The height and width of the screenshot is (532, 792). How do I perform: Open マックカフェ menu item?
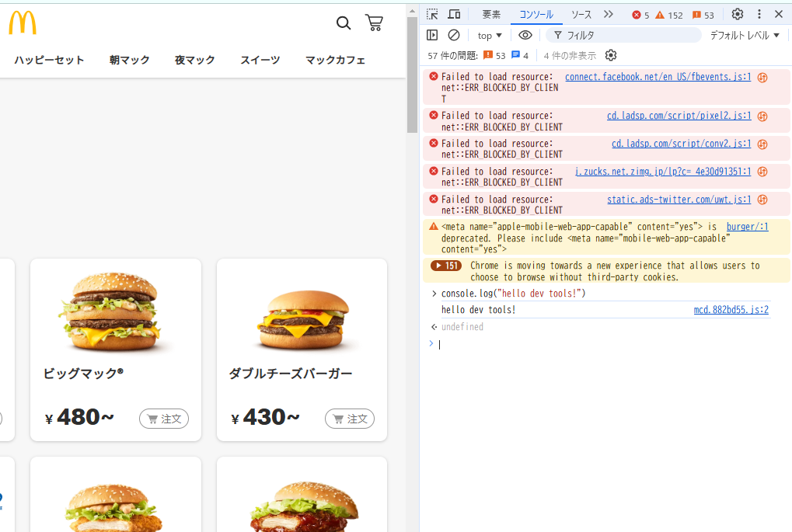pos(336,60)
